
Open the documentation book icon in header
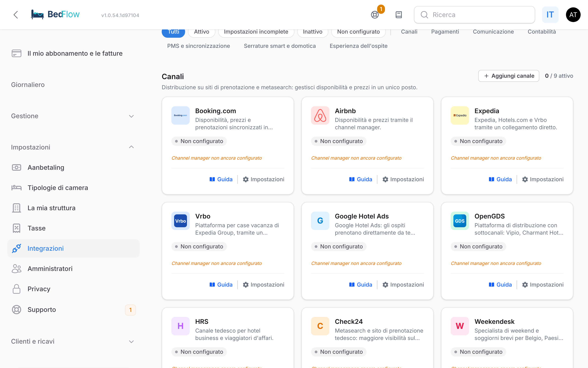pos(399,15)
